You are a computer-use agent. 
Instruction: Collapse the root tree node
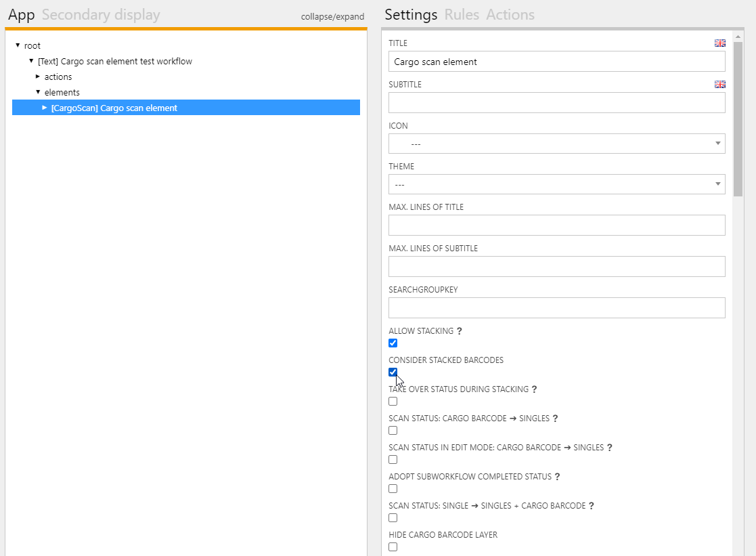click(18, 45)
